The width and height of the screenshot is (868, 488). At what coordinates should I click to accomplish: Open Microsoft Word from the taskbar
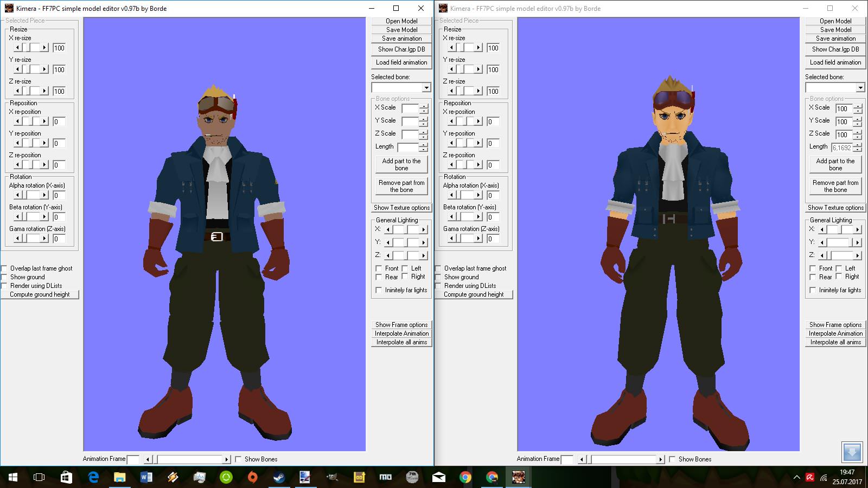click(x=146, y=477)
